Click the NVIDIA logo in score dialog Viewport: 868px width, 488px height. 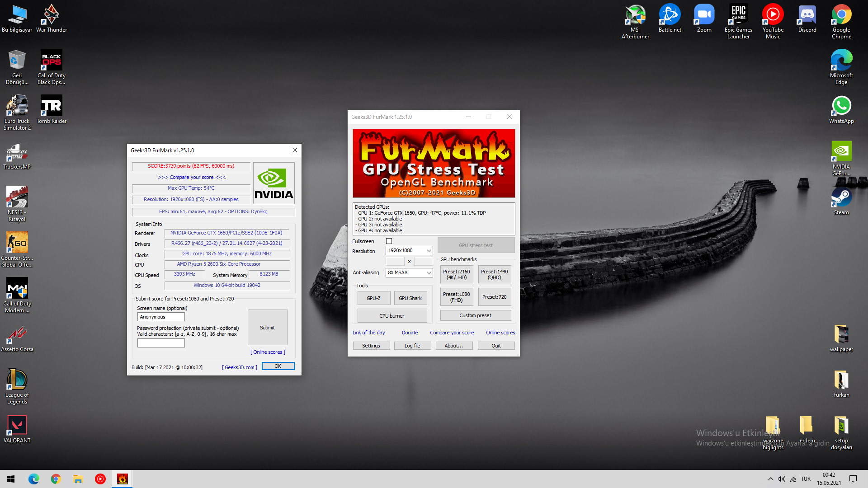coord(274,183)
